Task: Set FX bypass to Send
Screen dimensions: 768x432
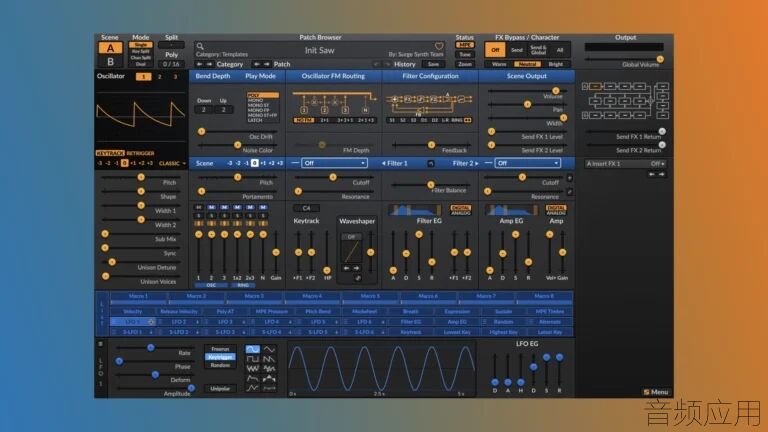Action: (517, 50)
